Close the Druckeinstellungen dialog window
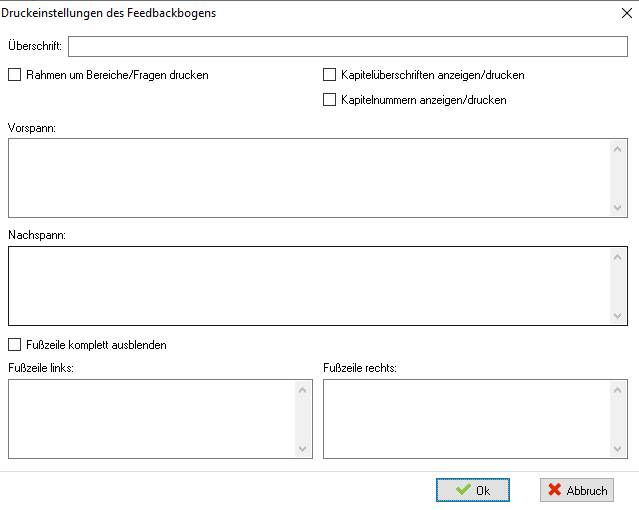Screen dimensions: 639x510 click(627, 13)
